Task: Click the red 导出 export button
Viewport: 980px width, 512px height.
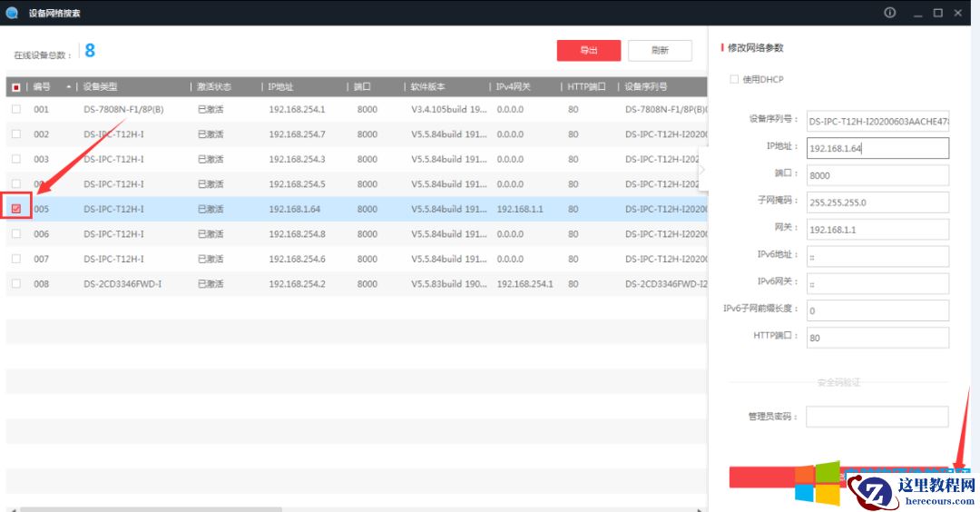Action: coord(589,51)
